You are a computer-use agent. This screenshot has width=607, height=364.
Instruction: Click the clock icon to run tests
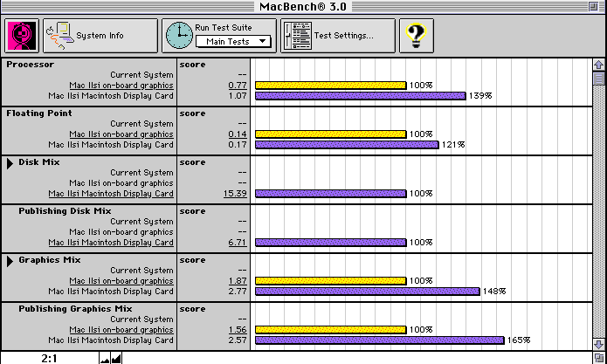click(179, 36)
